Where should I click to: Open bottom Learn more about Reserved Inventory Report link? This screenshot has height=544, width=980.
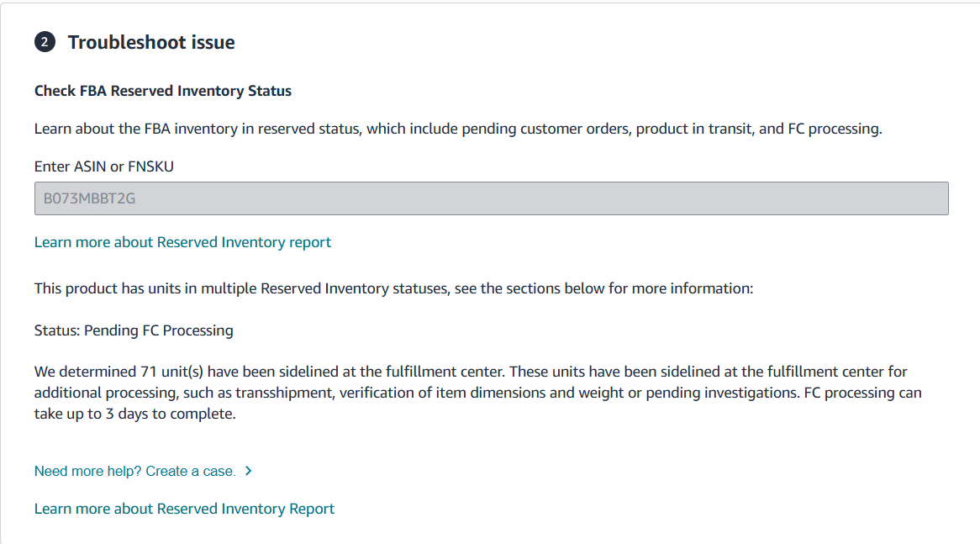(x=184, y=509)
